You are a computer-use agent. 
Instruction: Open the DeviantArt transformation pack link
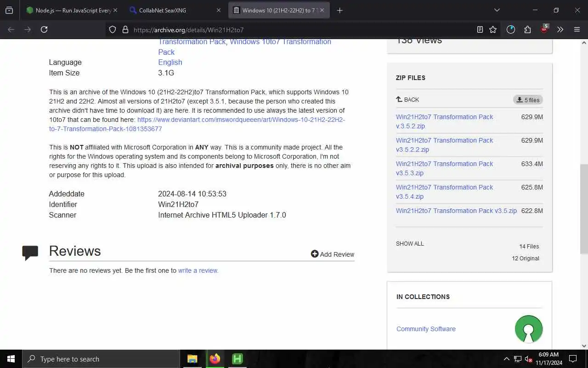pos(197,124)
